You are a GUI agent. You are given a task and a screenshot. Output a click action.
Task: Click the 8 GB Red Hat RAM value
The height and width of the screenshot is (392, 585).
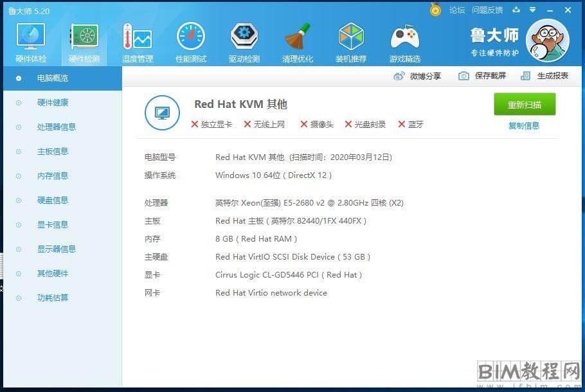coord(256,239)
